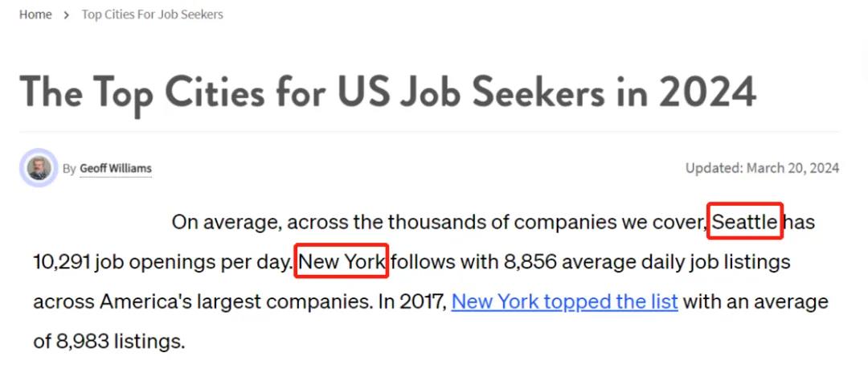
Task: Click the Updated: March 20, 2024 date
Action: tap(762, 168)
